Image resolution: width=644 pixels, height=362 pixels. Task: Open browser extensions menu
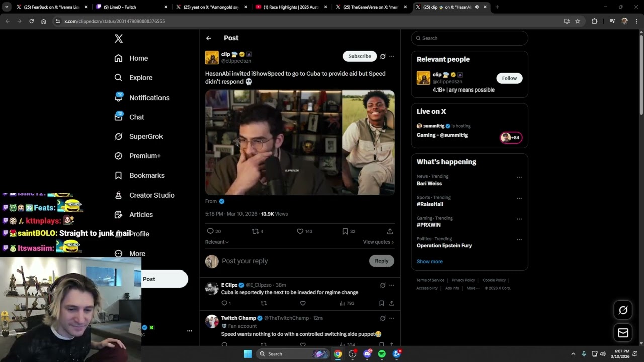tap(595, 21)
